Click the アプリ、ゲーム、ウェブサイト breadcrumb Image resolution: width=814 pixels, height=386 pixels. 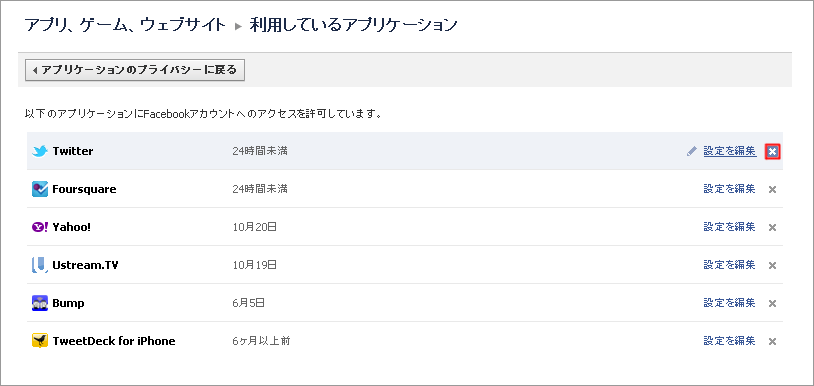click(x=126, y=24)
